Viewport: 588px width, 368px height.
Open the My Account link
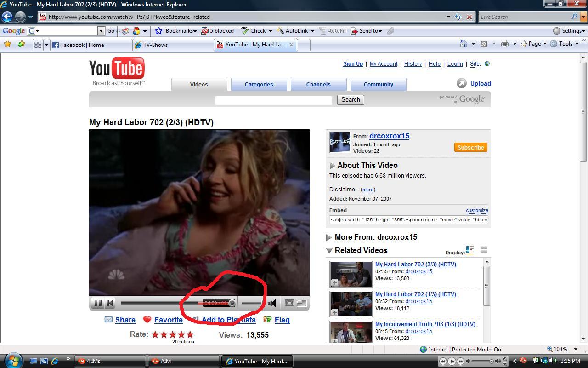click(384, 64)
